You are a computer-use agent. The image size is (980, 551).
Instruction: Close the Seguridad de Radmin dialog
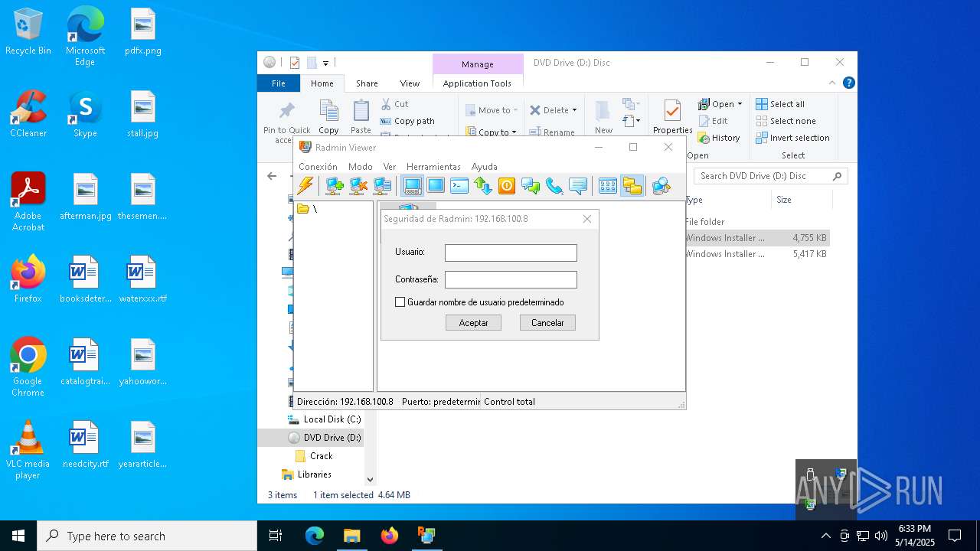tap(587, 219)
